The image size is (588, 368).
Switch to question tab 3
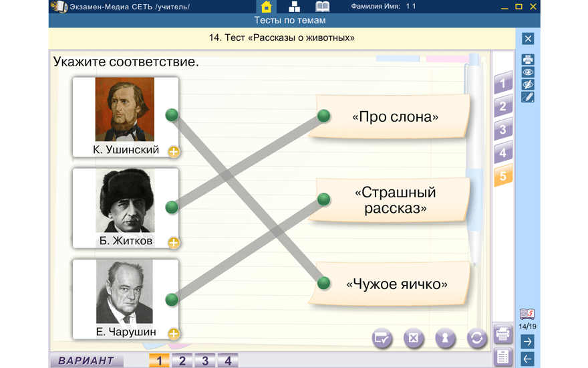(x=503, y=130)
